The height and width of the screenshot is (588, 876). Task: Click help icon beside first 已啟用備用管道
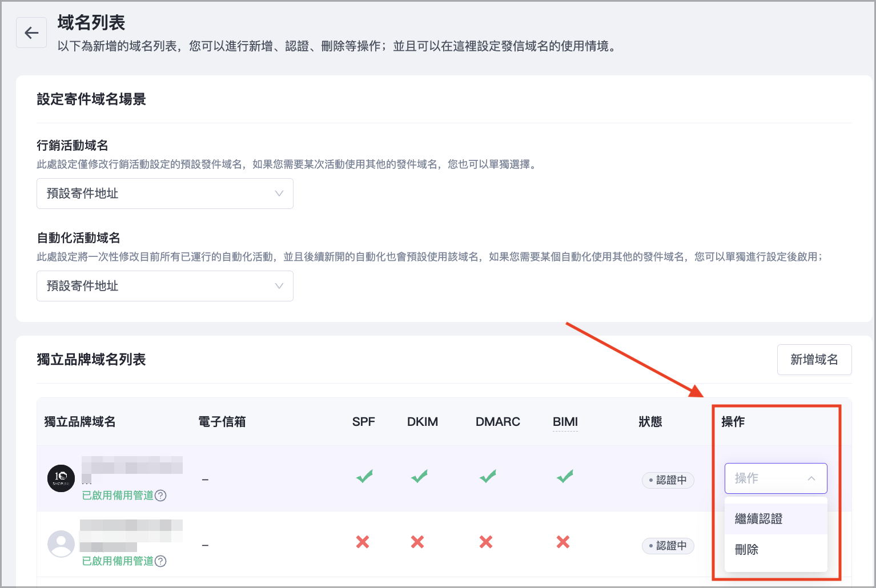tap(161, 496)
